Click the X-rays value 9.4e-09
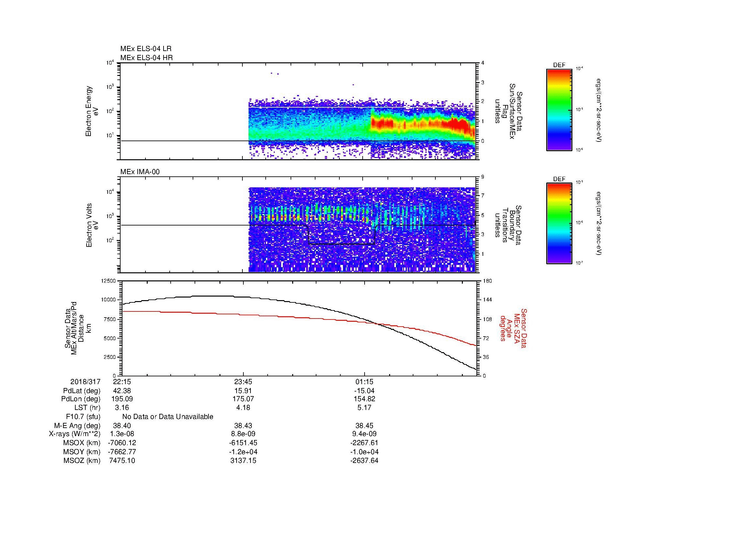This screenshot has width=756, height=534. (365, 434)
